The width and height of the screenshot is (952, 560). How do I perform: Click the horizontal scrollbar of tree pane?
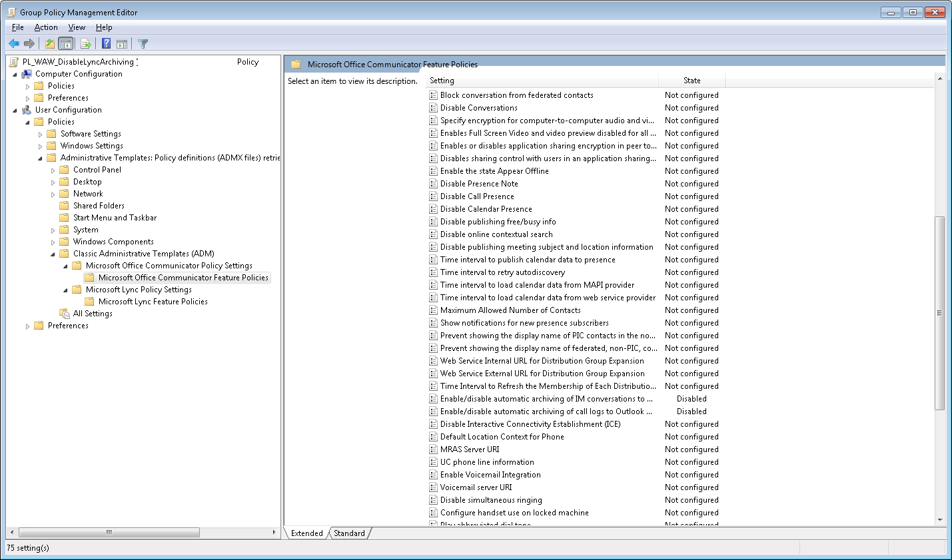[109, 533]
